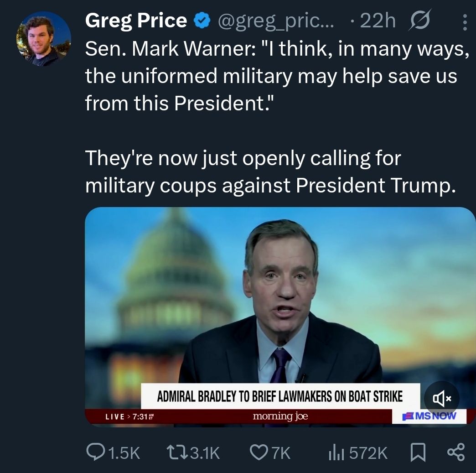Bookmark this post

[417, 452]
